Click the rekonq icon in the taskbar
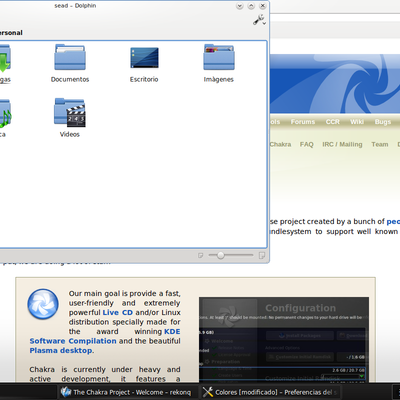Viewport: 400px width, 400px height. [x=66, y=392]
